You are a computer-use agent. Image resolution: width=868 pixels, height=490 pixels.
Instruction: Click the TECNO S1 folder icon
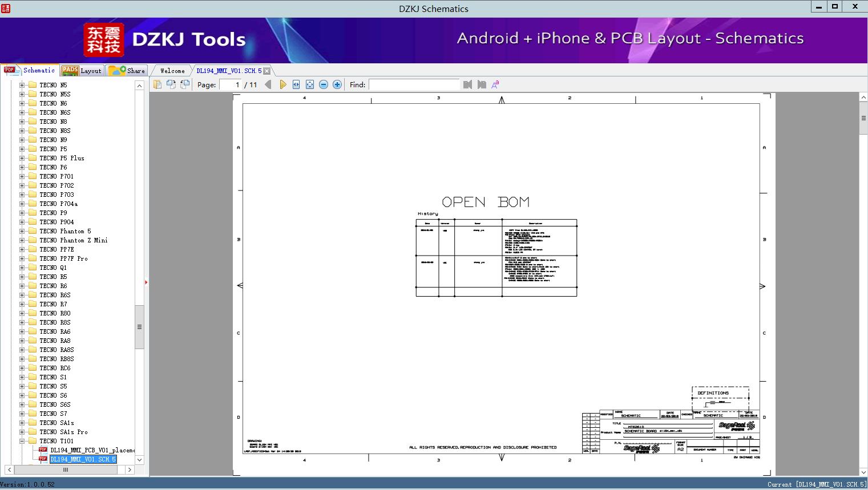coord(33,377)
